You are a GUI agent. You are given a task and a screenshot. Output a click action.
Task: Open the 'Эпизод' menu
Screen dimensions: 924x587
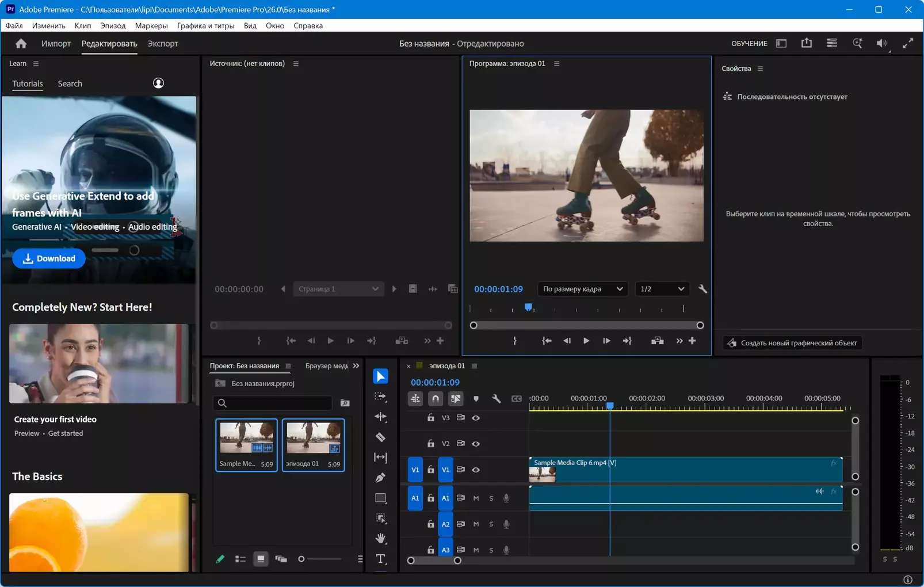pyautogui.click(x=113, y=26)
